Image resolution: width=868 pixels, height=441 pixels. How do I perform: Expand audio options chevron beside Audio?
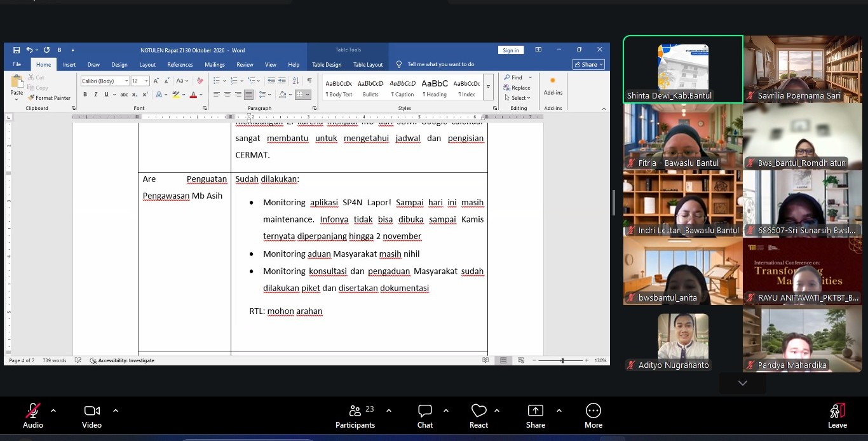tap(53, 410)
